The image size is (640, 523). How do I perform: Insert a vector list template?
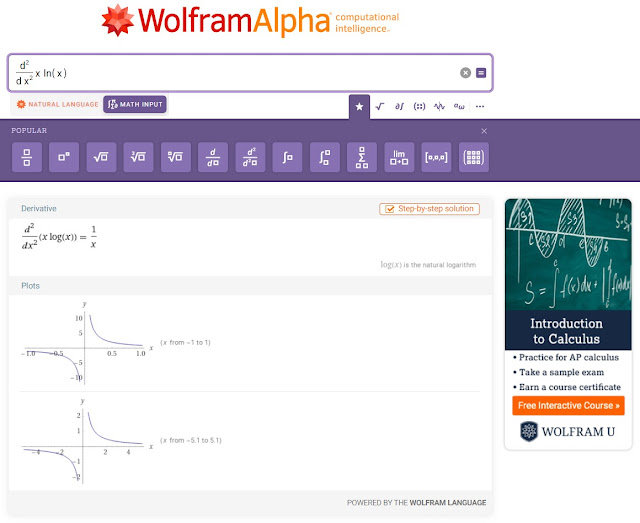(x=436, y=157)
